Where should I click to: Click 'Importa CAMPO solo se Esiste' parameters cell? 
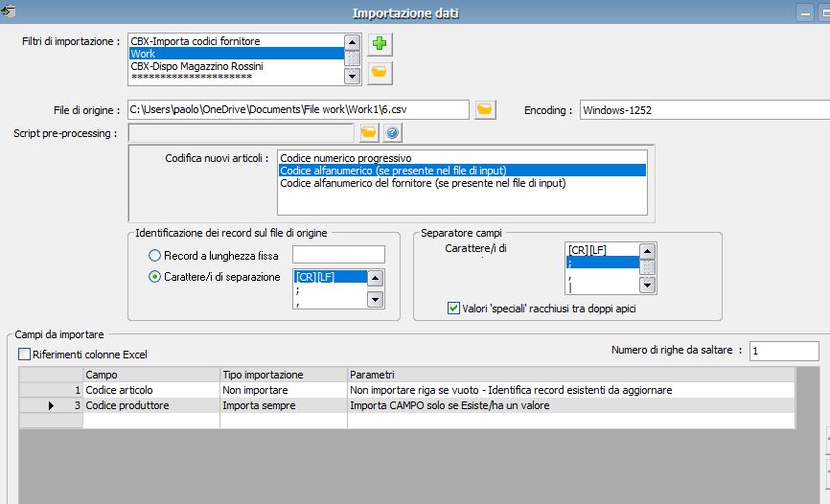point(571,405)
